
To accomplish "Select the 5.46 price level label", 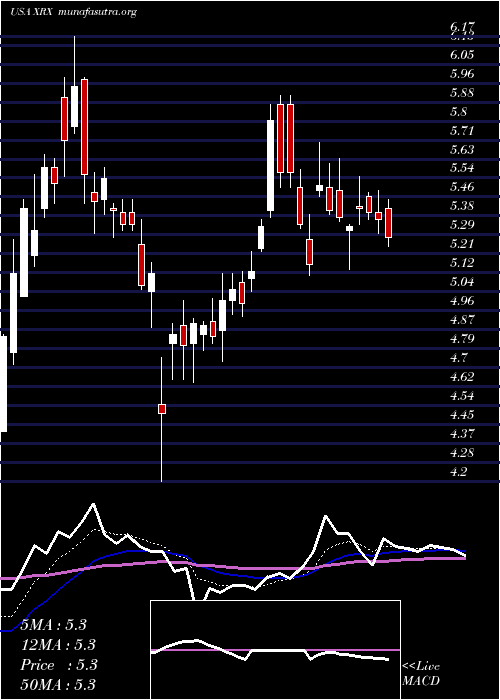I will (462, 187).
